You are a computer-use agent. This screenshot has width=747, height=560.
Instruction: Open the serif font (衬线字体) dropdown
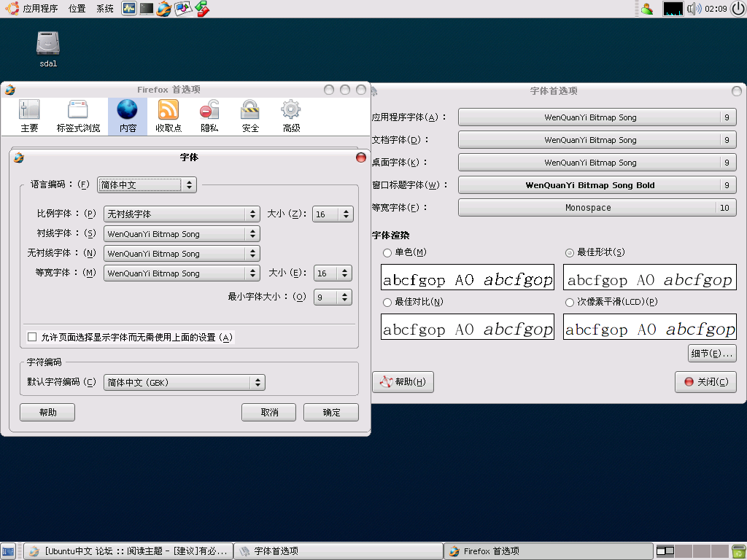(x=182, y=234)
